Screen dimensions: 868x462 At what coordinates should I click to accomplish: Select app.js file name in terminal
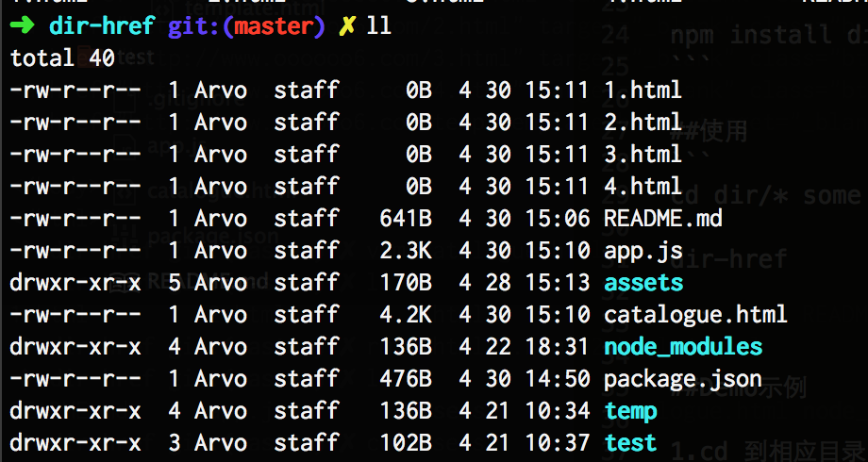tap(643, 251)
